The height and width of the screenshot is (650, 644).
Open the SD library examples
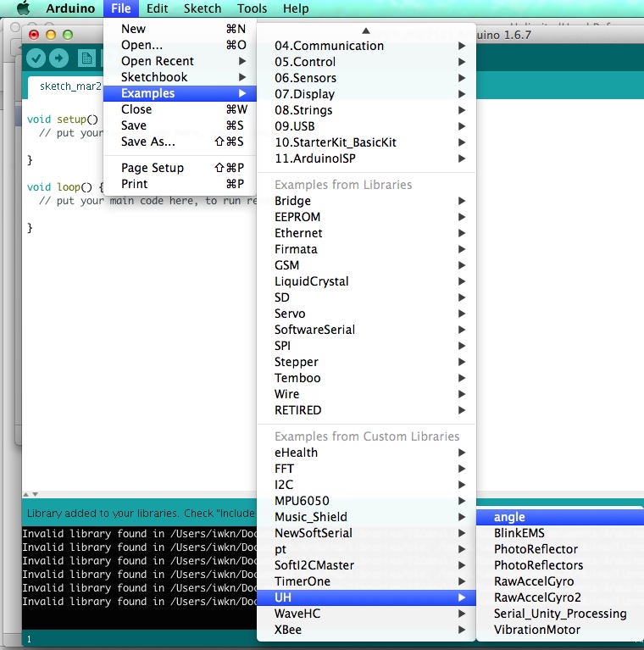(x=366, y=298)
